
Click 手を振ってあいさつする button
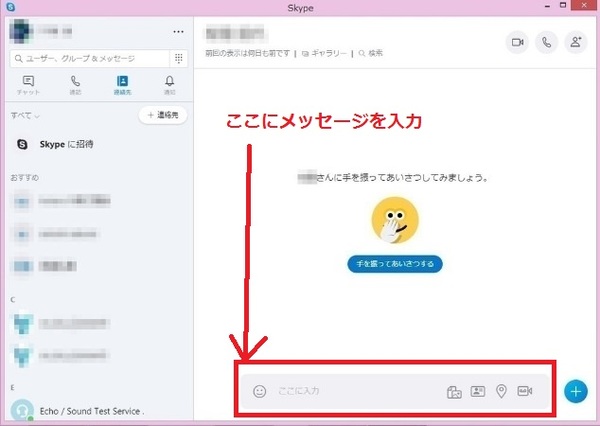(x=395, y=264)
